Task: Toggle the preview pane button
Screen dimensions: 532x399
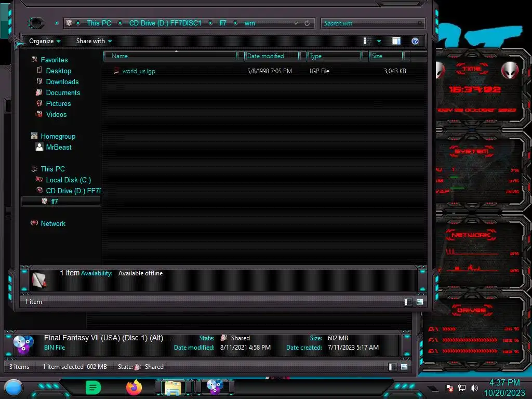Action: tap(396, 41)
